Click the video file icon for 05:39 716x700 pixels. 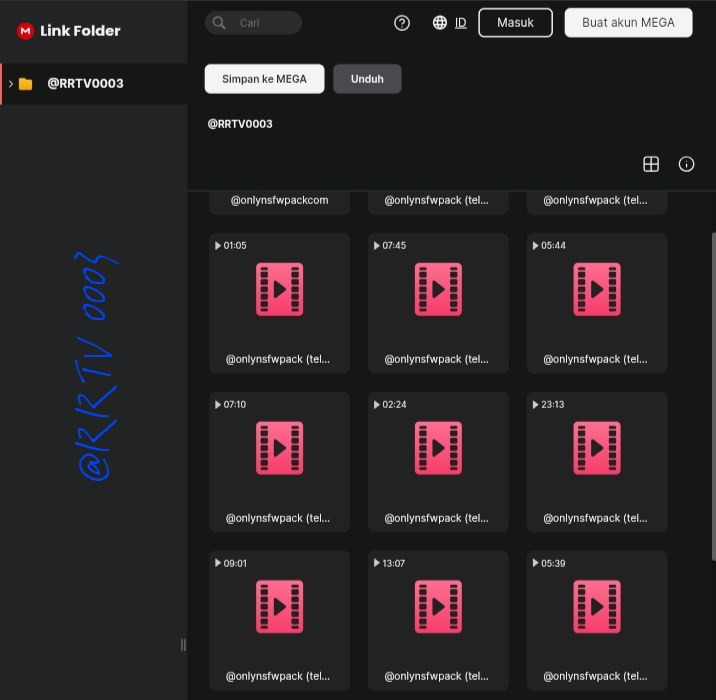click(x=597, y=606)
